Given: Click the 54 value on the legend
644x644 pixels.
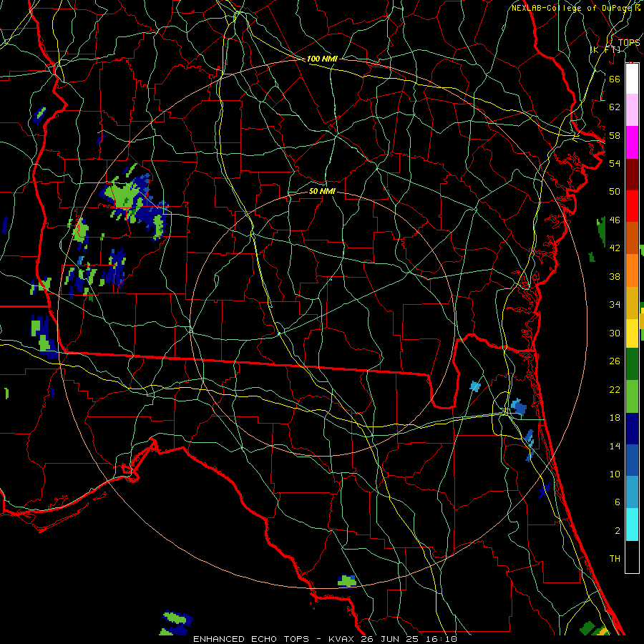Looking at the screenshot, I should tap(615, 163).
